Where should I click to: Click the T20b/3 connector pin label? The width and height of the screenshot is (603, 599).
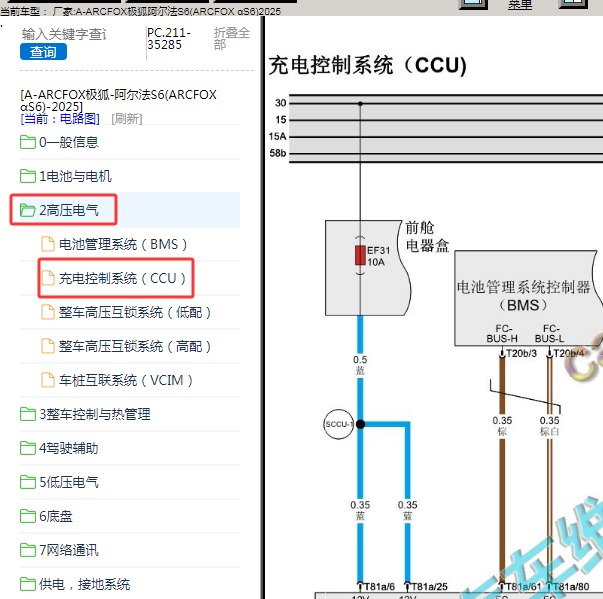point(521,353)
